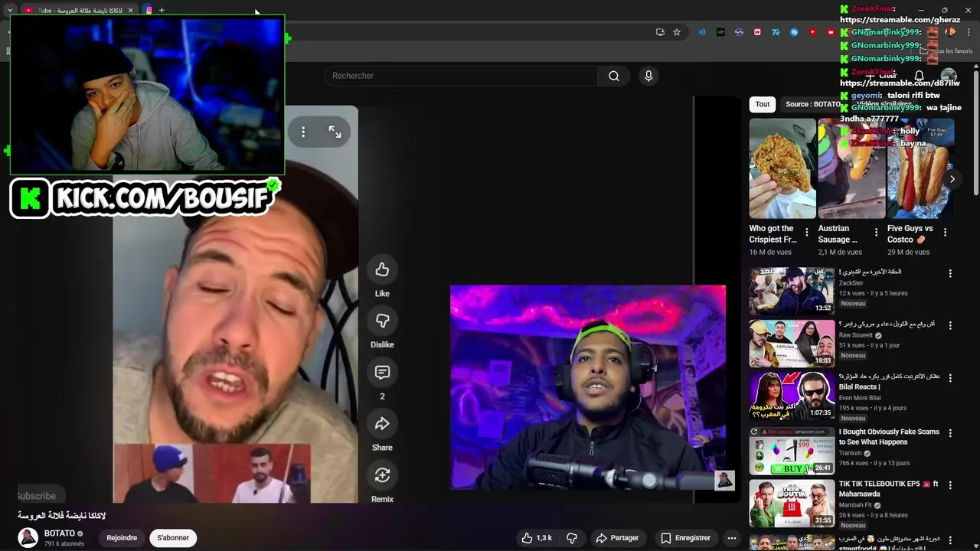Screen dimensions: 980x551
Task: Expand the Short to fullscreen
Action: pyautogui.click(x=335, y=132)
